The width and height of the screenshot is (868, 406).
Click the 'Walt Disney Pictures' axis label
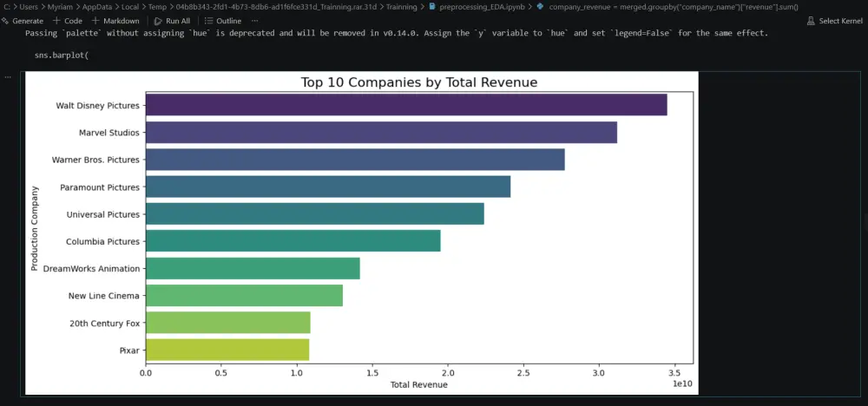[x=97, y=105]
